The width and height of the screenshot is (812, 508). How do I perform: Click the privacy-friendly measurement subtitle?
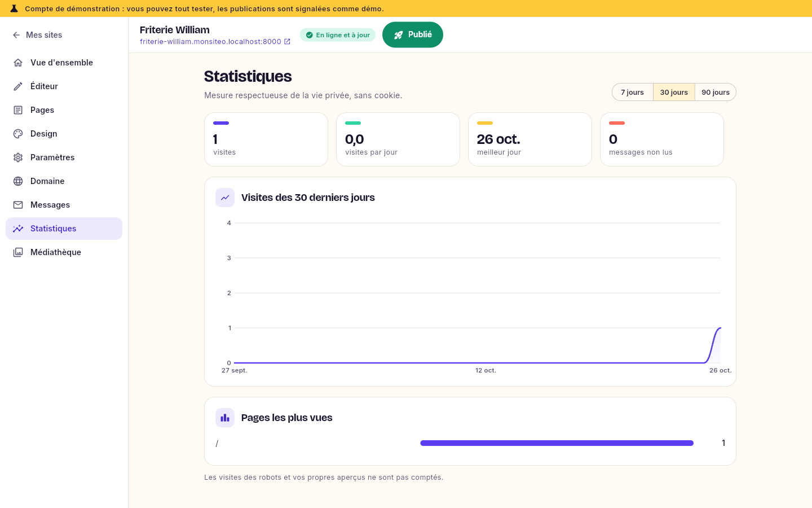point(303,95)
